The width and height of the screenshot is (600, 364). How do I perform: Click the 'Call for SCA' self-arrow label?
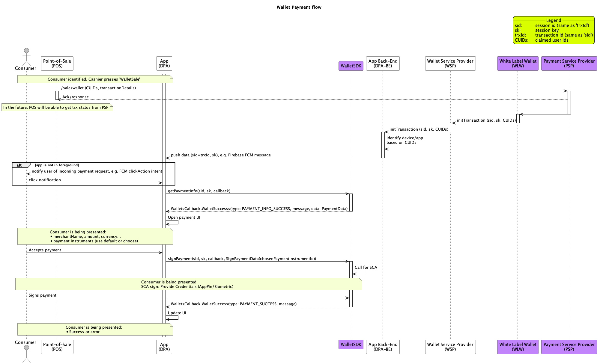tap(366, 267)
